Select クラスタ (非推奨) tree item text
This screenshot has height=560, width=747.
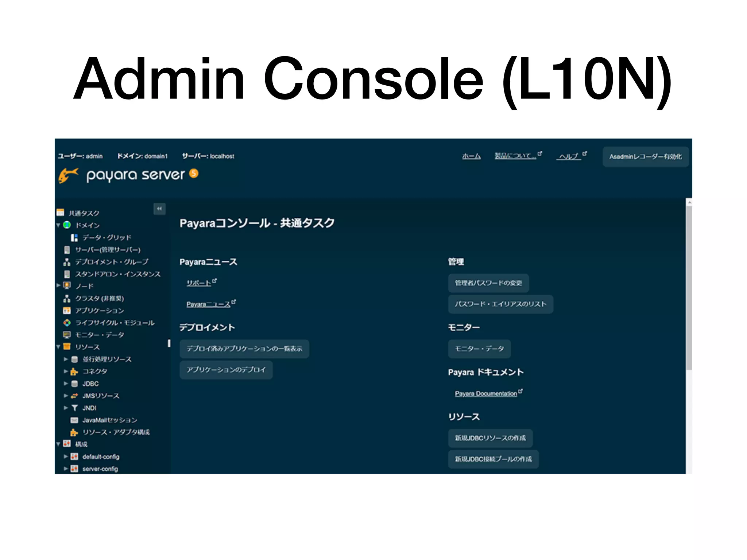click(x=99, y=299)
